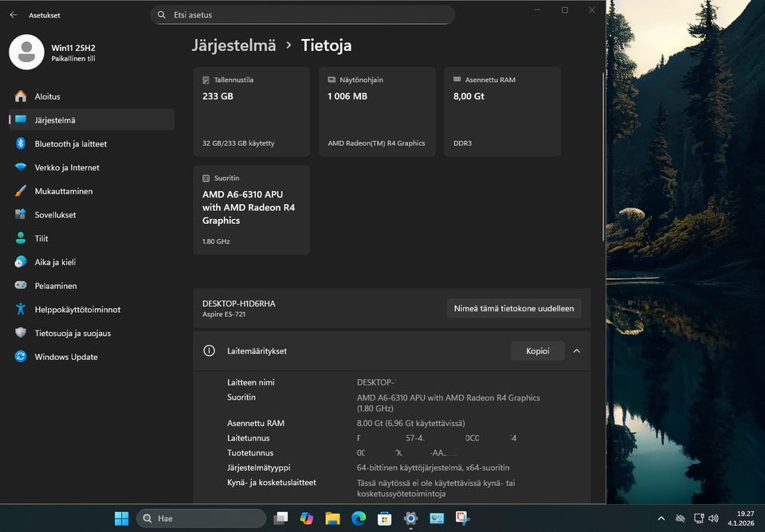Show hidden system tray icons

pyautogui.click(x=661, y=518)
